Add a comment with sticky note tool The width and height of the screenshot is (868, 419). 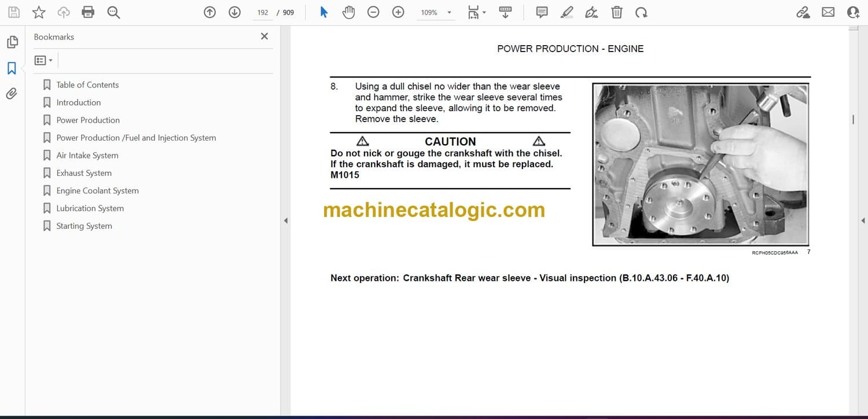click(542, 12)
